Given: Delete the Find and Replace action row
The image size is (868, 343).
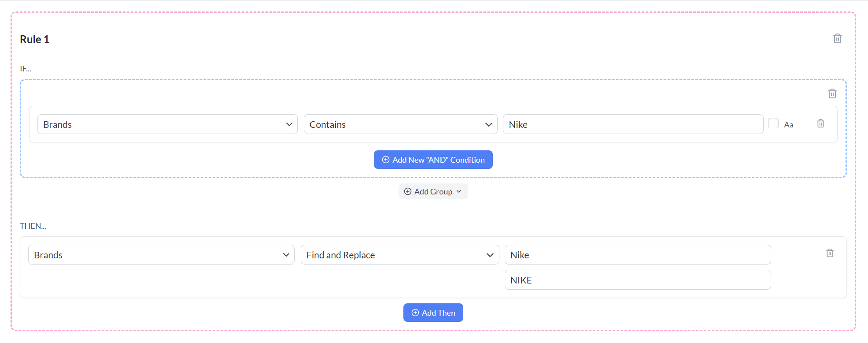Looking at the screenshot, I should coord(830,253).
